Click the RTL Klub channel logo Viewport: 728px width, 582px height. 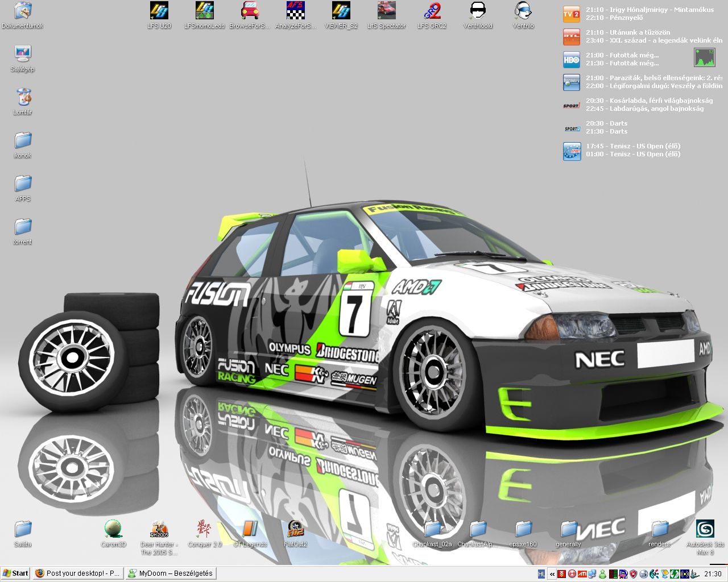coord(571,37)
